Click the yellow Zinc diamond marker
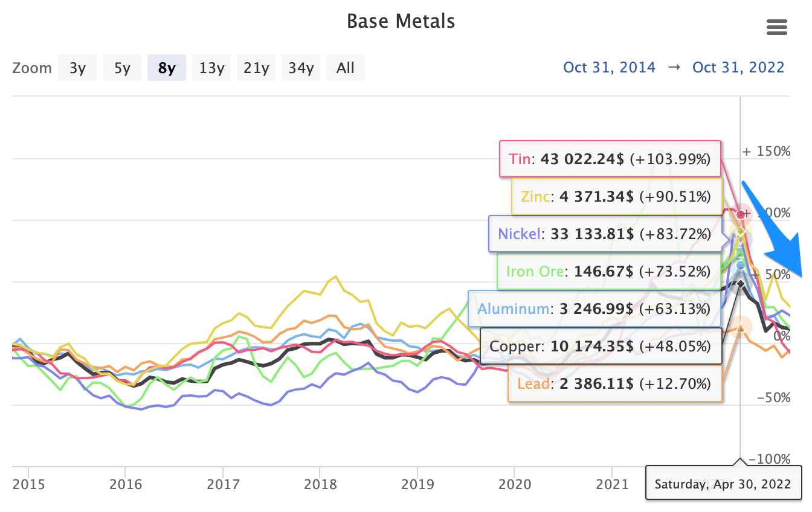This screenshot has height=512, width=812. [x=739, y=232]
